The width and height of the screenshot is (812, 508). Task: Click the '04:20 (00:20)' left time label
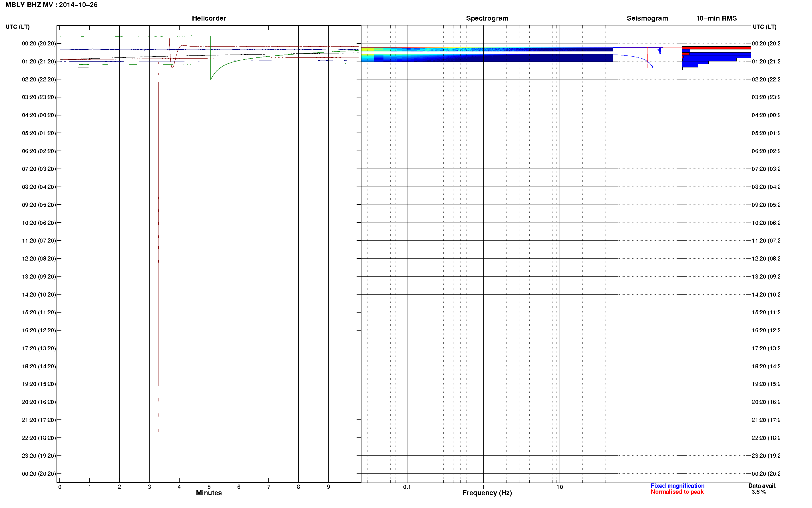(39, 115)
